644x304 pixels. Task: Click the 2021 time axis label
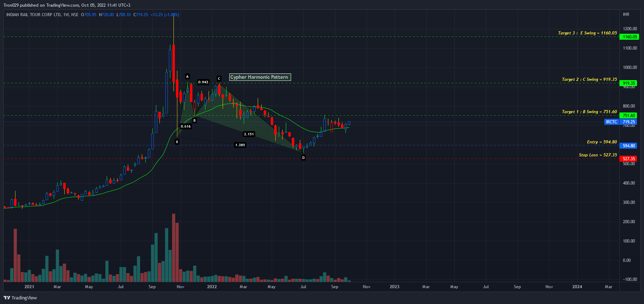[x=29, y=287]
